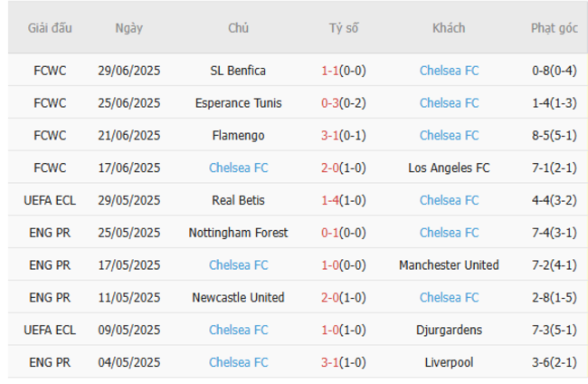
Task: Click the "Ngày" column header
Action: pos(128,28)
